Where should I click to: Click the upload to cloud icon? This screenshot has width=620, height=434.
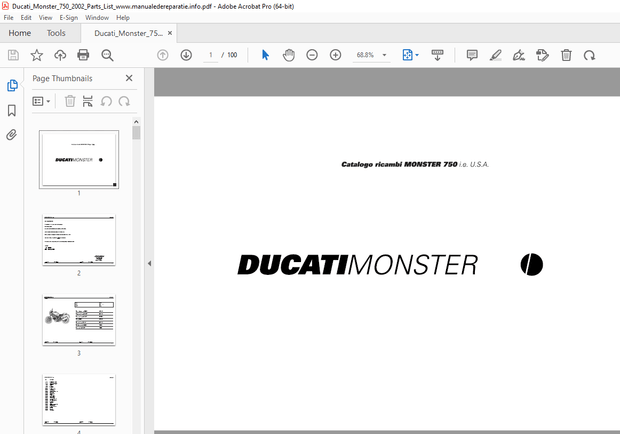click(60, 55)
